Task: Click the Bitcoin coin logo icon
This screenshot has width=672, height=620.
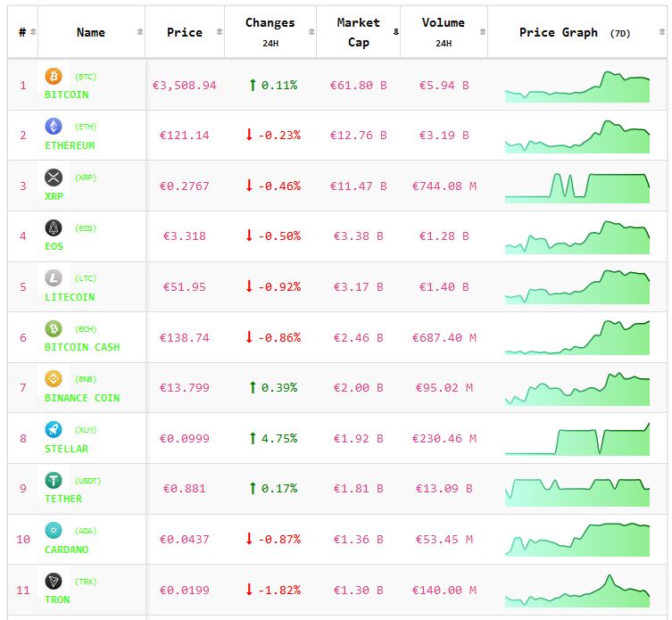Action: (x=54, y=77)
